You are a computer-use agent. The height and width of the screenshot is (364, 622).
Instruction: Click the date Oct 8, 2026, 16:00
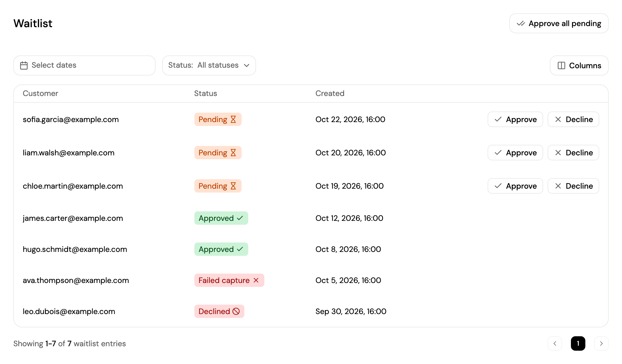(348, 249)
